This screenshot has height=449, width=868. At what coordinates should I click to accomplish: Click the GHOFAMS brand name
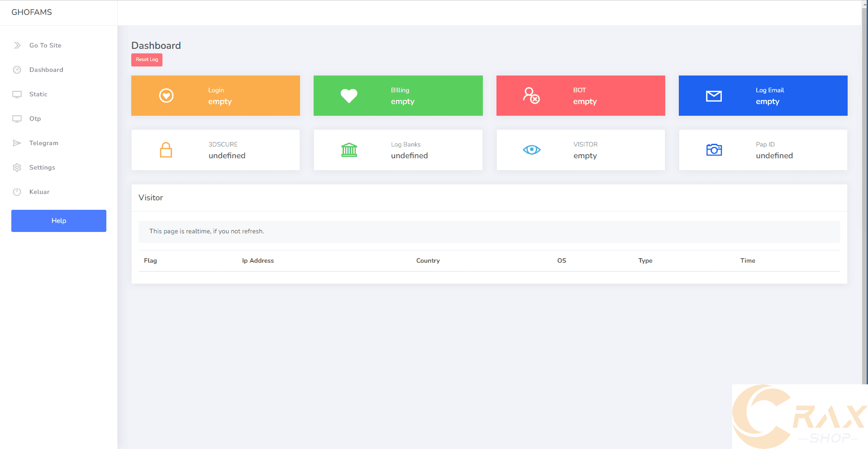pyautogui.click(x=32, y=12)
